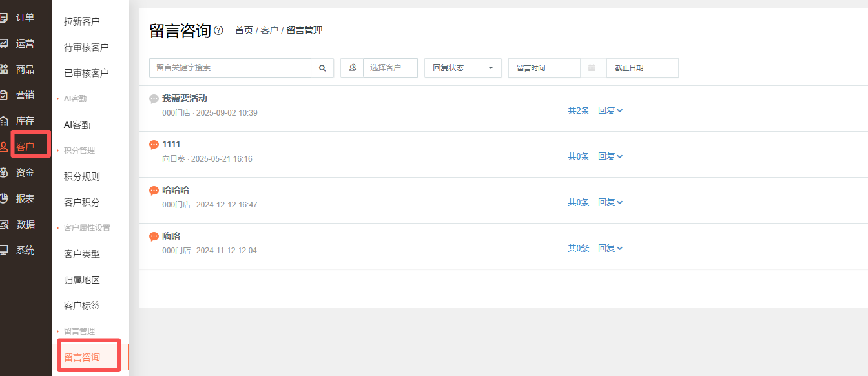Click the magnifier search icon button

coord(322,68)
